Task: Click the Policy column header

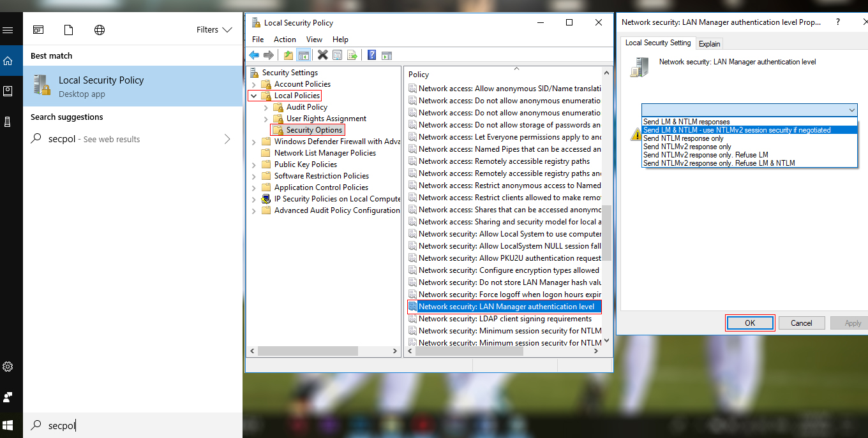Action: (502, 75)
